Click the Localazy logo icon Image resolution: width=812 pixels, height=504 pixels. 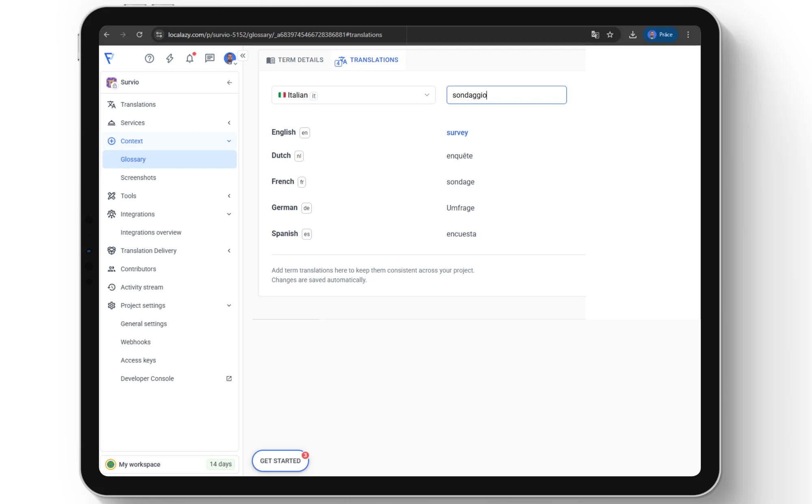[x=109, y=58]
